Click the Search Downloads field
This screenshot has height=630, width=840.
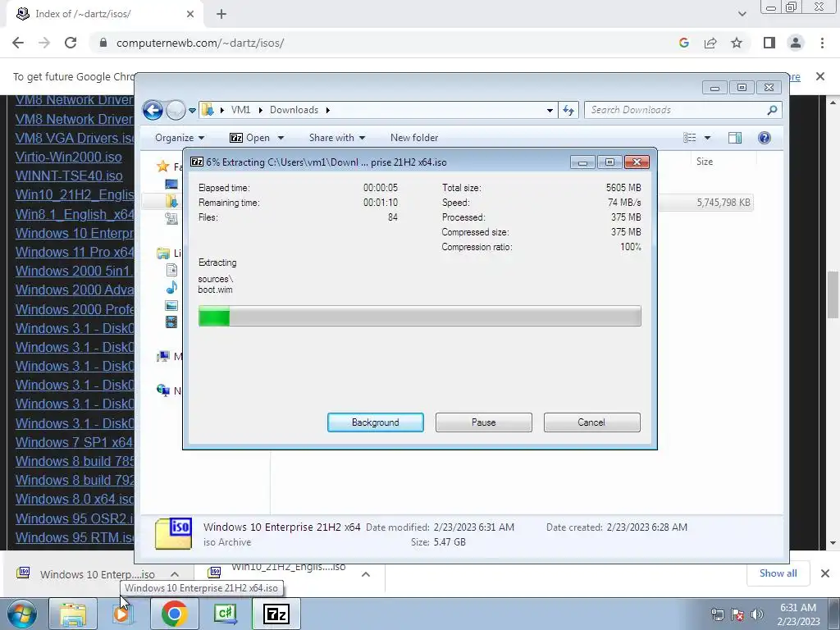[683, 110]
